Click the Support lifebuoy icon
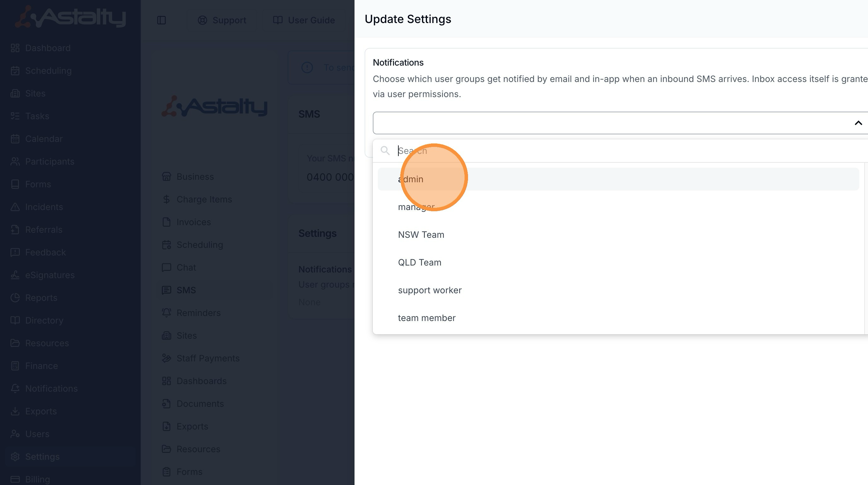This screenshot has width=868, height=485. (x=202, y=20)
